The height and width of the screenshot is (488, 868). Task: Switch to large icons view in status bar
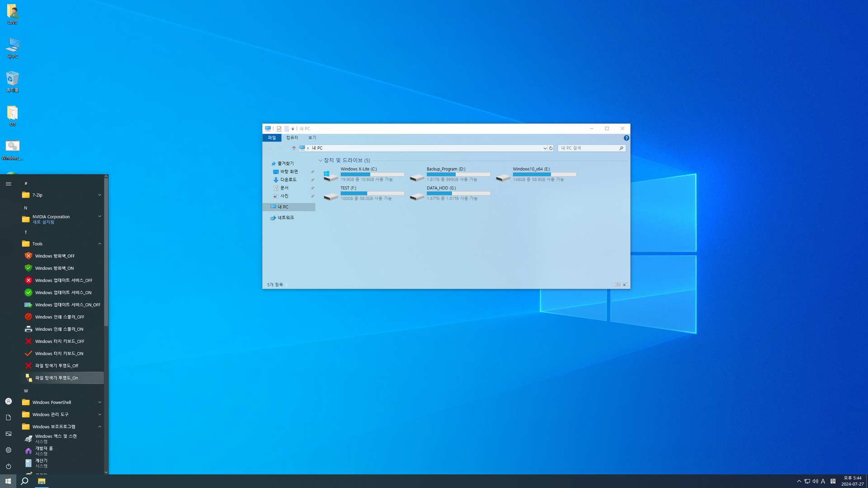click(x=625, y=285)
